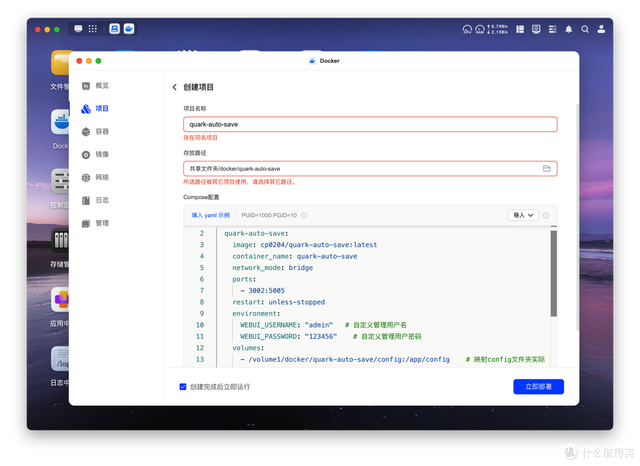Image resolution: width=640 pixels, height=466 pixels.
Task: Click the help icon right of 导入 dropdown
Action: coord(548,215)
